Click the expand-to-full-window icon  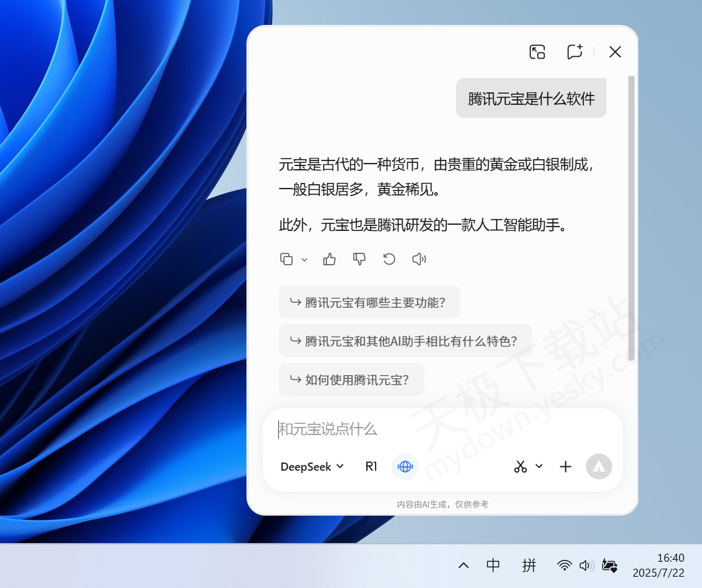[x=537, y=52]
